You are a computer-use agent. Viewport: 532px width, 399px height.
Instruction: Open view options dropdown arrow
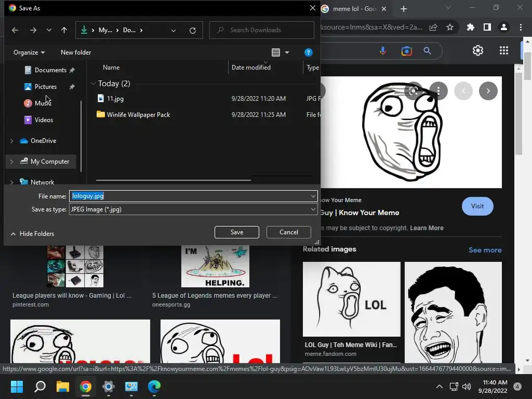tap(287, 52)
